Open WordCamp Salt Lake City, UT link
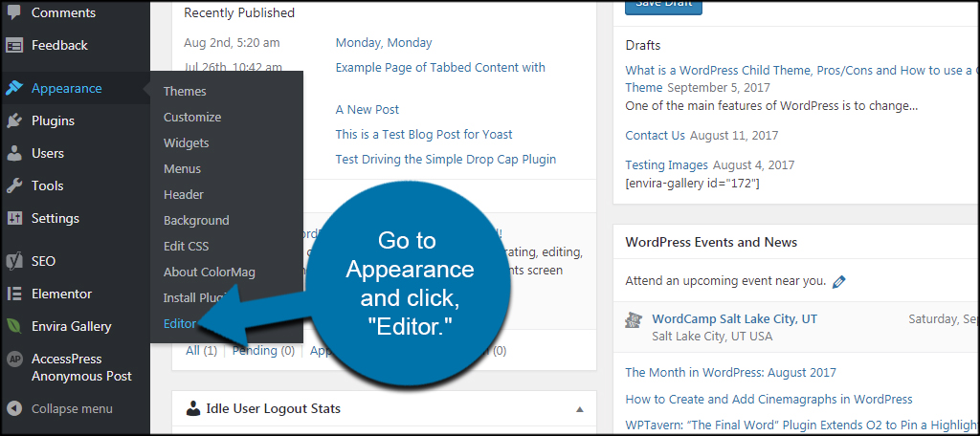This screenshot has width=980, height=436. coord(734,318)
